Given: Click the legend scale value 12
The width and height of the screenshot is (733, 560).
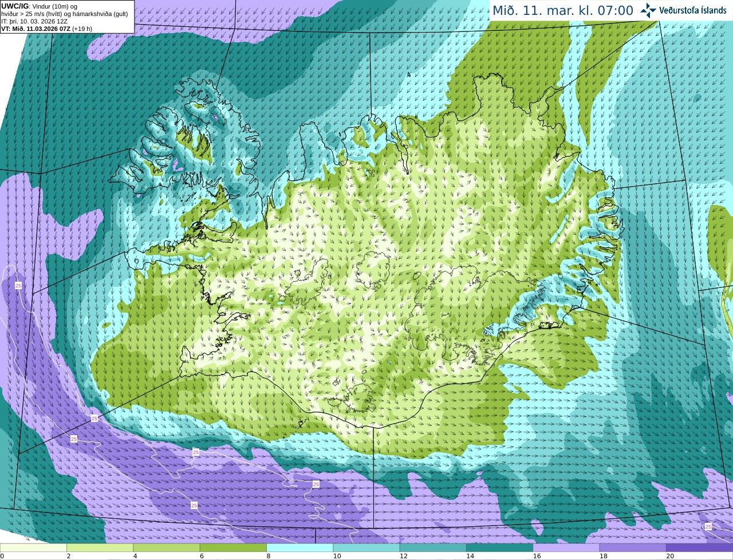Looking at the screenshot, I should 403,556.
